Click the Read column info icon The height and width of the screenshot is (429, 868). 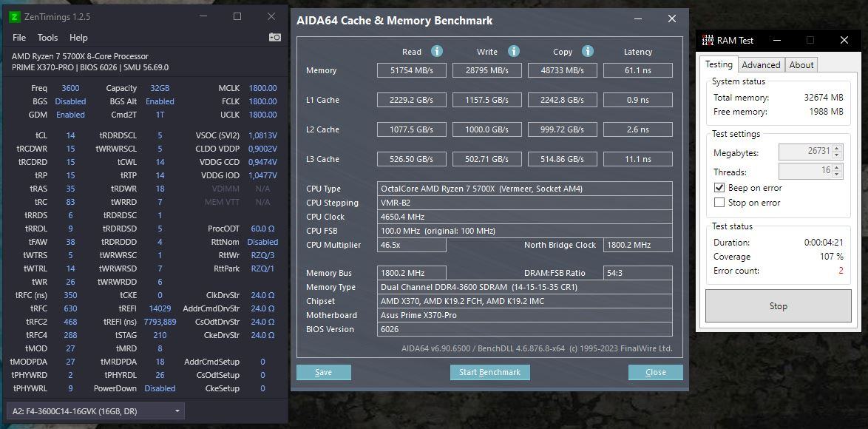pos(437,52)
